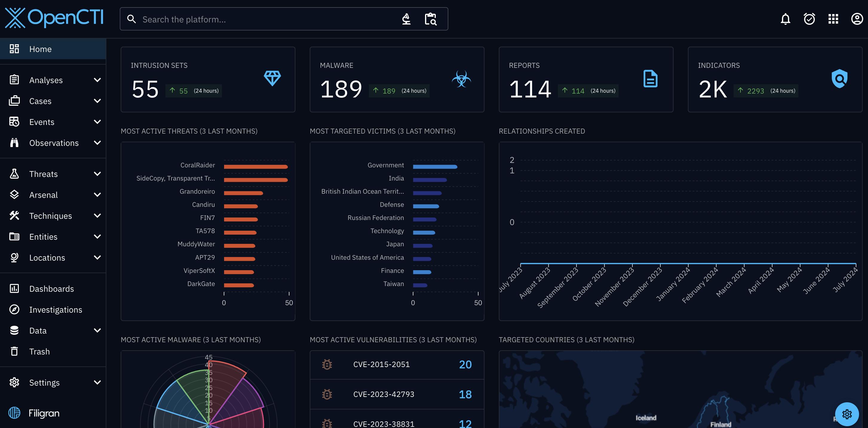Click the bulk search clipboard icon
Screen dimensions: 868x428
[430, 19]
